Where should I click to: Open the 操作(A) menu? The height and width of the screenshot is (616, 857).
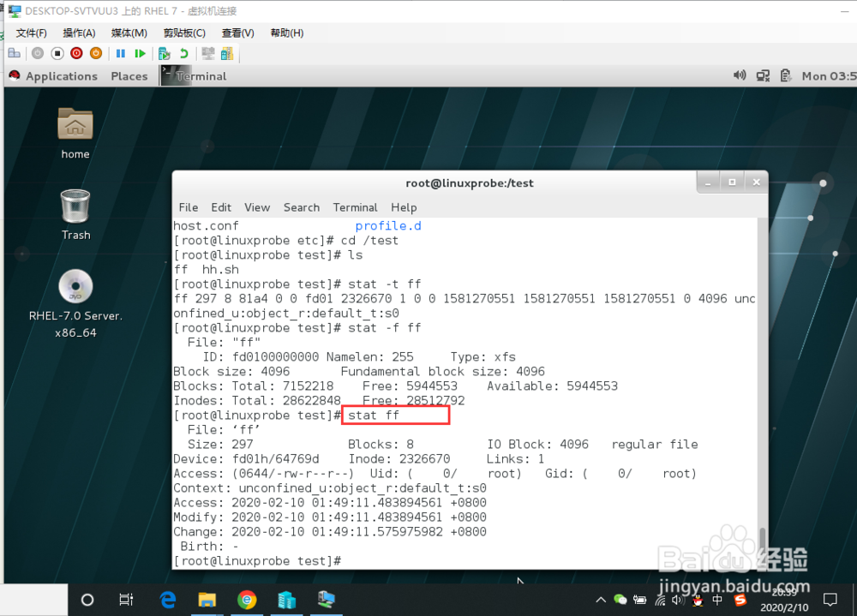click(79, 33)
